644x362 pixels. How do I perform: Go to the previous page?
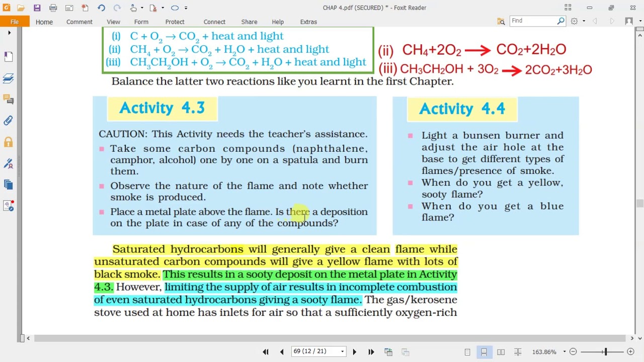tap(282, 352)
